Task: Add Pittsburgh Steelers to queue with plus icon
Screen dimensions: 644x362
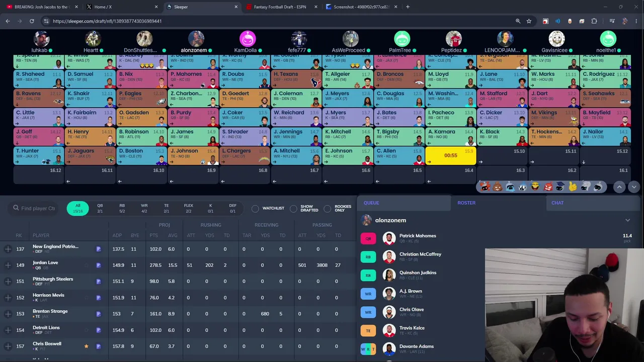Action: point(8,281)
